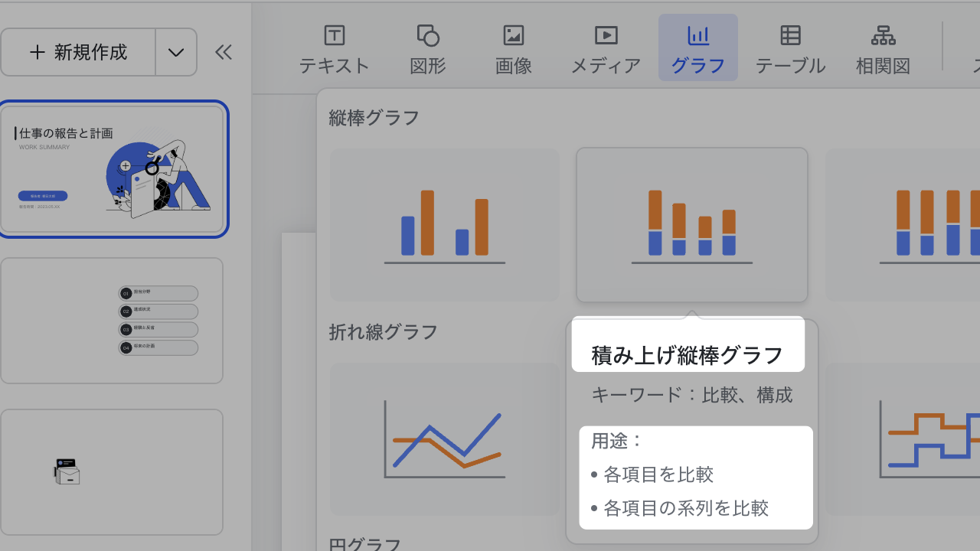Open the 相関図 diagram tool
Viewport: 980px width, 551px height.
click(x=883, y=48)
